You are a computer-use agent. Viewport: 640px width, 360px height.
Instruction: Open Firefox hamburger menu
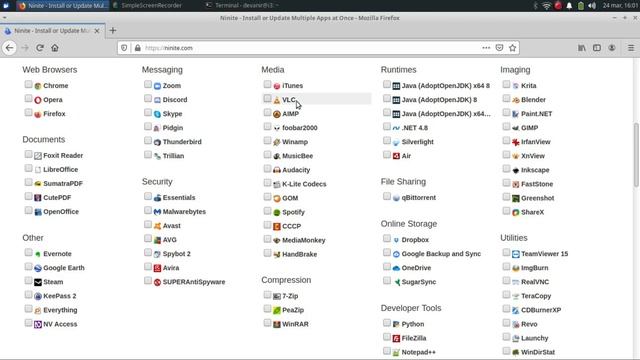pyautogui.click(x=631, y=48)
